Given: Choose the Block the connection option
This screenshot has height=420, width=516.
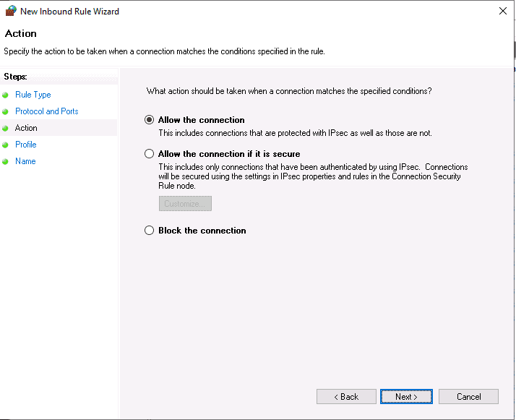Looking at the screenshot, I should pyautogui.click(x=149, y=230).
